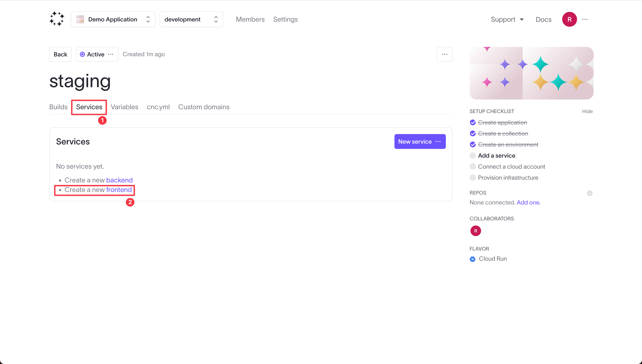Click the sparkle/logo icon top left

point(57,19)
